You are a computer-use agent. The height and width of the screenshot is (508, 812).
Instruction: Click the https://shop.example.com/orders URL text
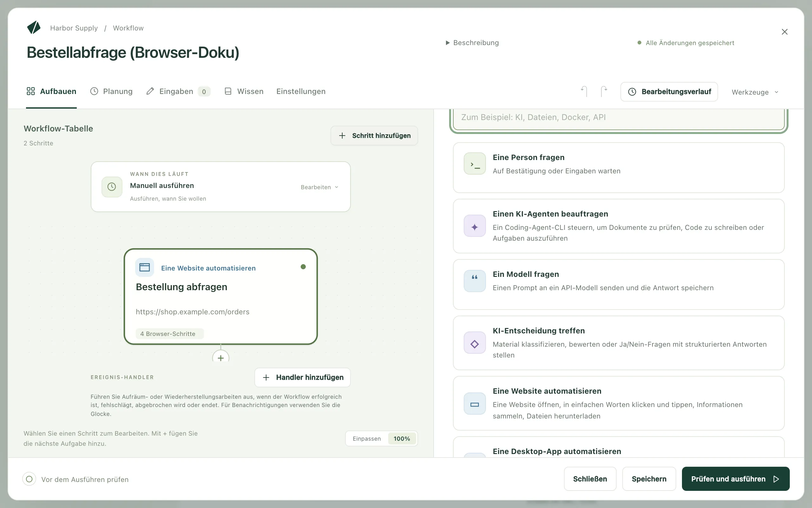193,312
